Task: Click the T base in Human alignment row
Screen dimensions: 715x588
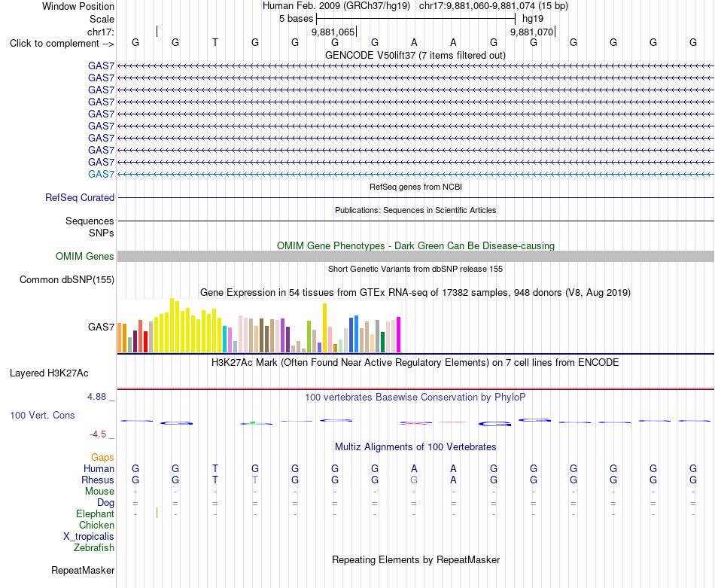Action: coord(214,468)
